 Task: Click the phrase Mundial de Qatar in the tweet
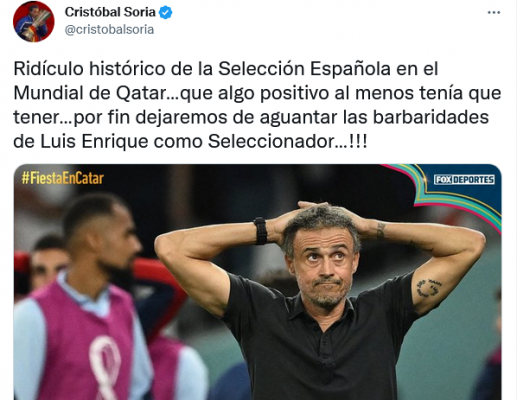tap(90, 93)
